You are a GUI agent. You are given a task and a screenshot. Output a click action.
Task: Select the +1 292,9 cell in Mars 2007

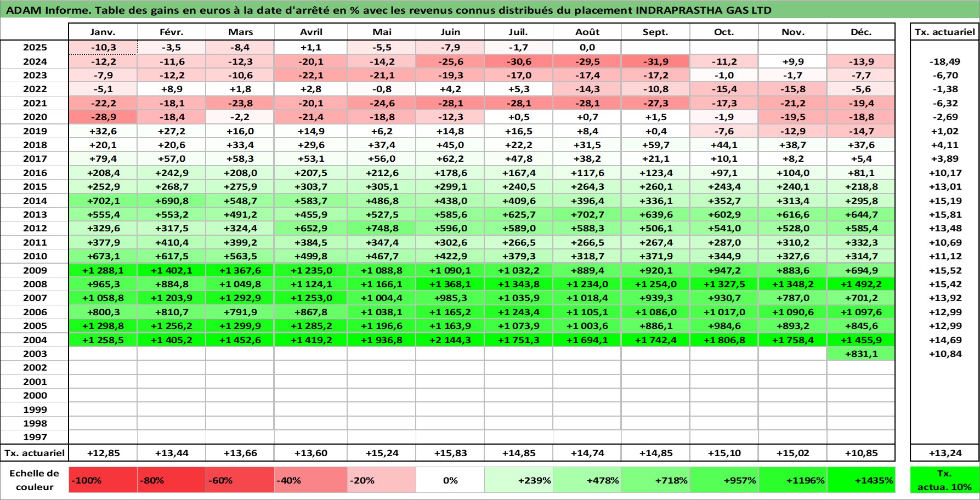pos(240,298)
